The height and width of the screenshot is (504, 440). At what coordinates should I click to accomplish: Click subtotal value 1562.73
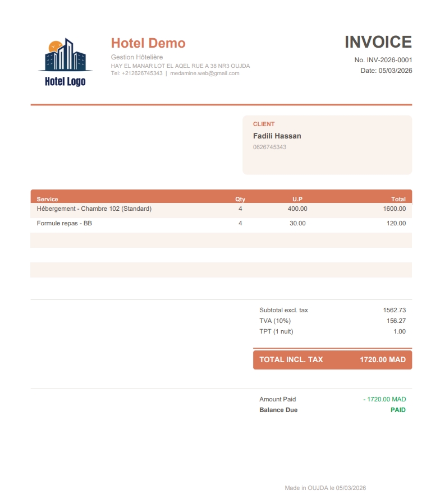(x=395, y=310)
